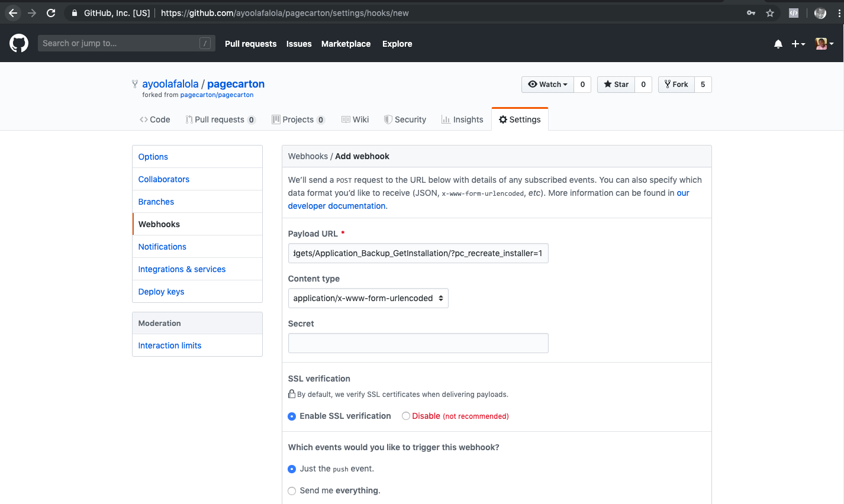Open upstream pagecarton/pagecarton fork source link
The height and width of the screenshot is (504, 844).
[217, 95]
